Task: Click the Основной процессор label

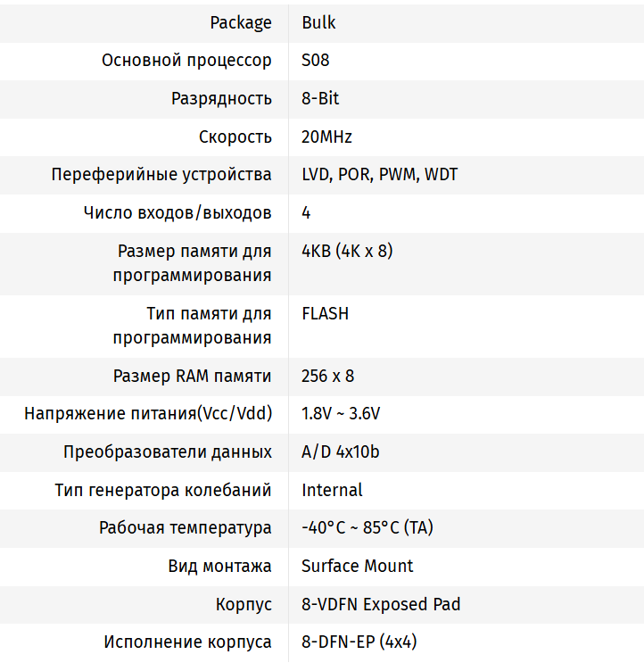Action: pyautogui.click(x=186, y=62)
